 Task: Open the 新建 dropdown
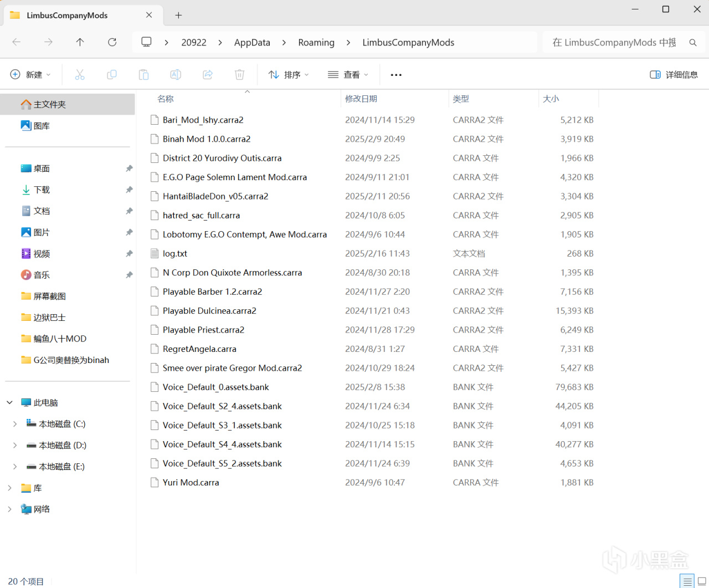click(x=31, y=74)
